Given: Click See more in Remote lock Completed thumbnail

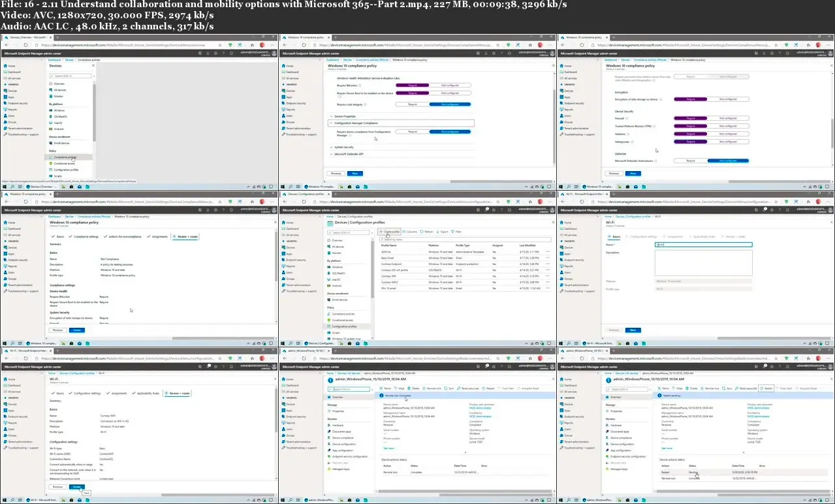Looking at the screenshot, I should [388, 449].
